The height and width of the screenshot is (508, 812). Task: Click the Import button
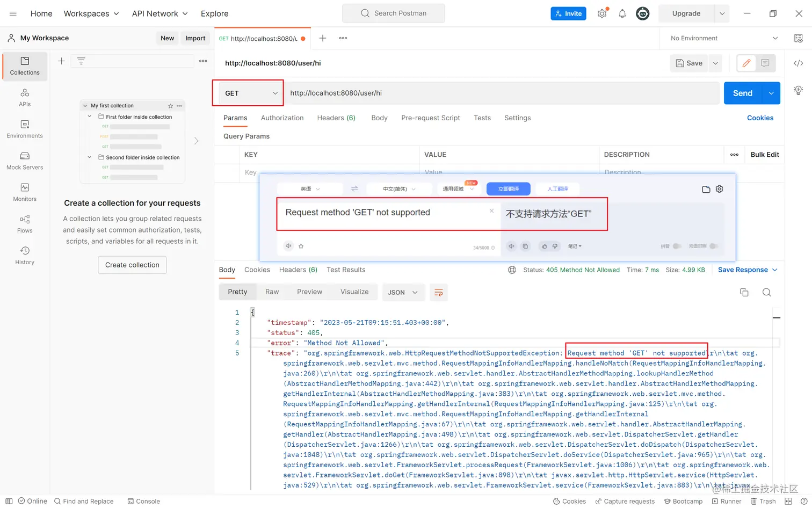tap(195, 38)
